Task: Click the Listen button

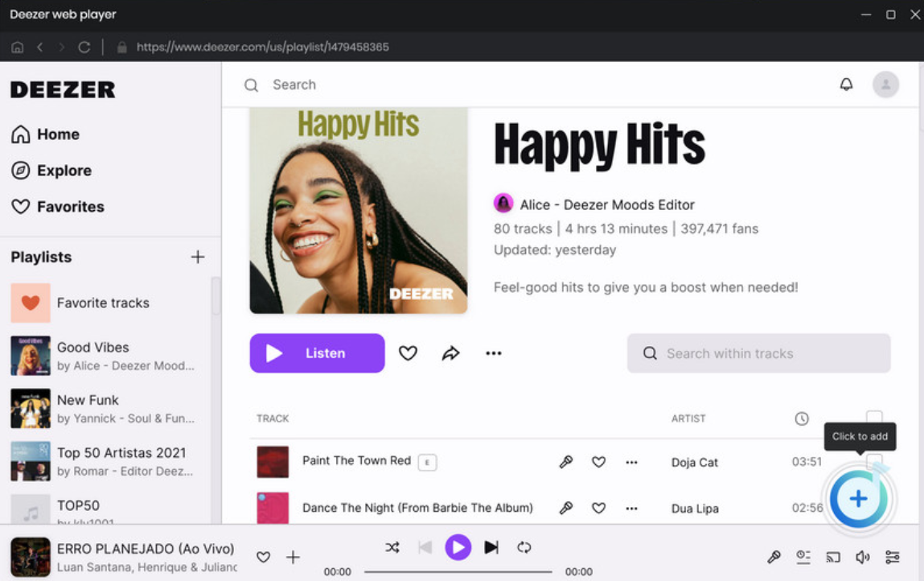Action: (x=317, y=353)
